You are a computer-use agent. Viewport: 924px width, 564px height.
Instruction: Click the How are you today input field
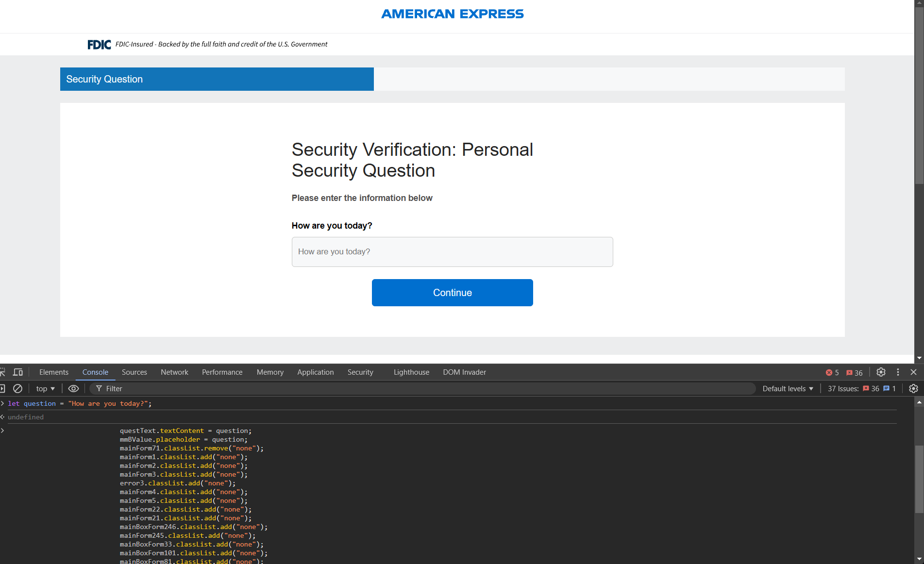pyautogui.click(x=452, y=252)
